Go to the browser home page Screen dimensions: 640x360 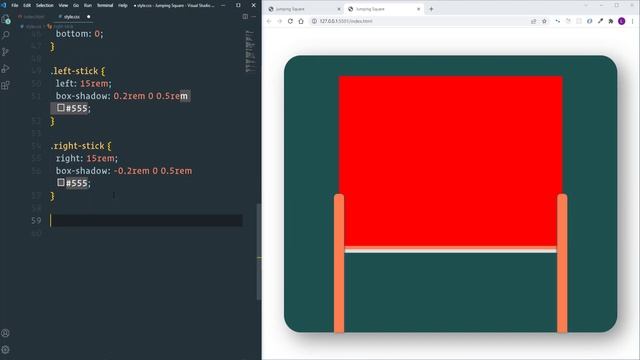pyautogui.click(x=301, y=21)
